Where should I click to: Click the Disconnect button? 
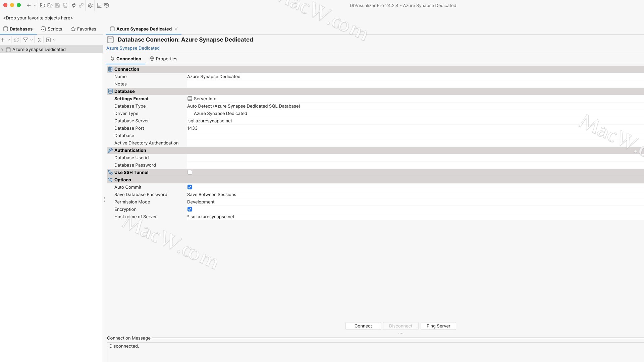401,326
